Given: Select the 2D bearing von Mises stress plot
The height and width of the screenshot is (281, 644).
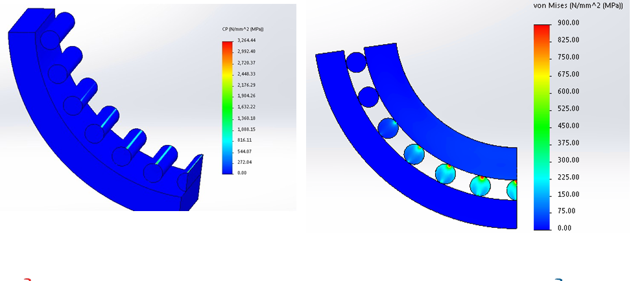Looking at the screenshot, I should pos(416,135).
